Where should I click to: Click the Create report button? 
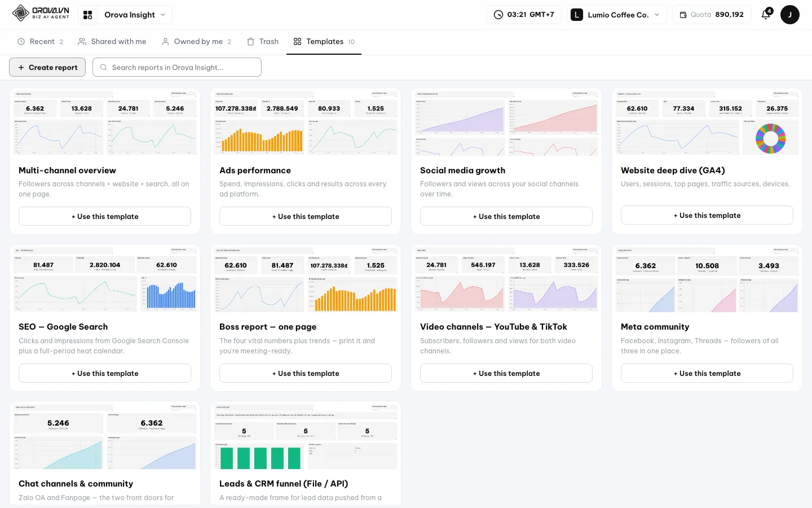[47, 67]
